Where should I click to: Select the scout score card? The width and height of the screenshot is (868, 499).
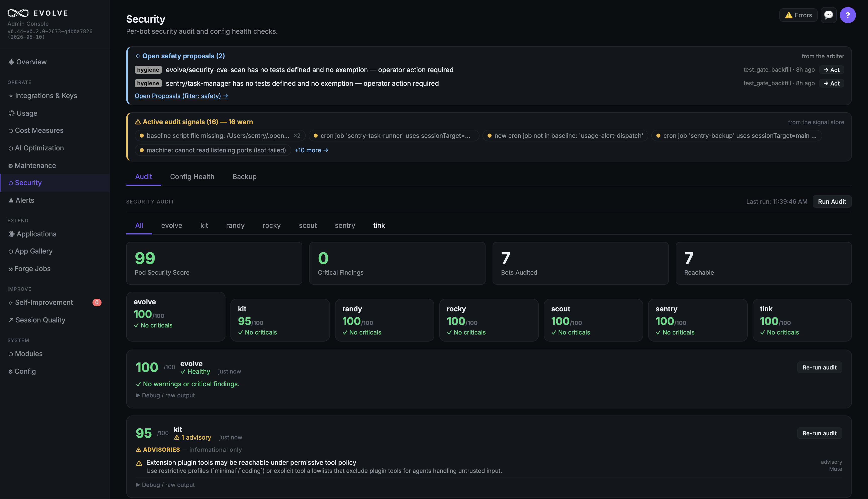[x=593, y=320]
